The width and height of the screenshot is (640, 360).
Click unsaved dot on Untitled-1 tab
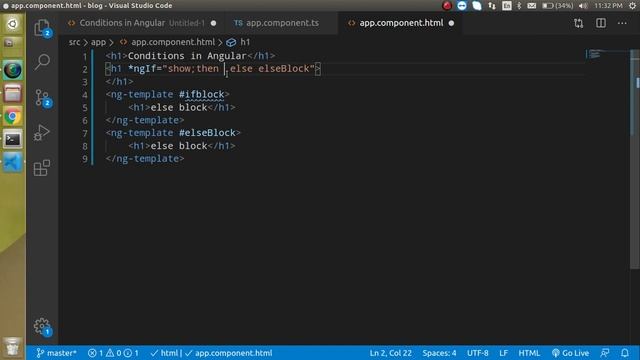[x=213, y=23]
